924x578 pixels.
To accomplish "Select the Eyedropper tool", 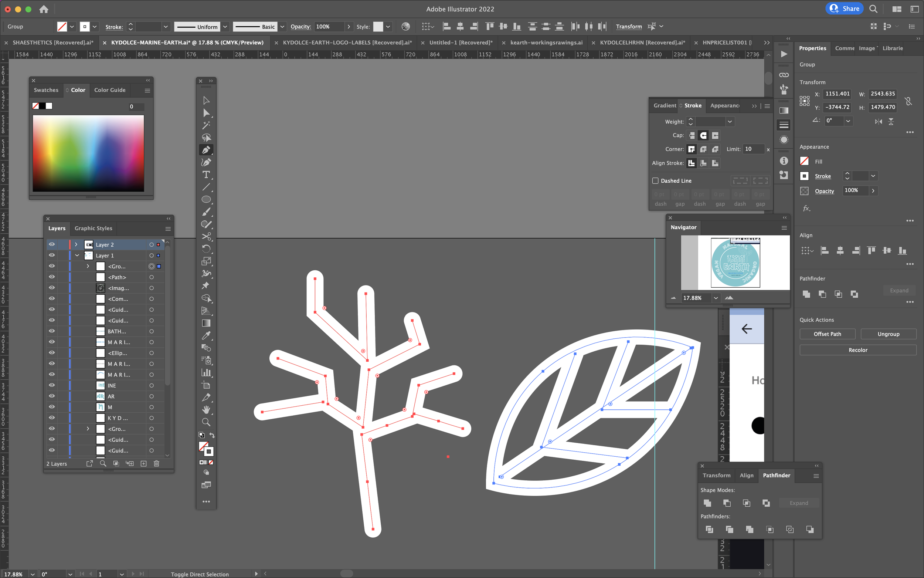I will pyautogui.click(x=206, y=335).
